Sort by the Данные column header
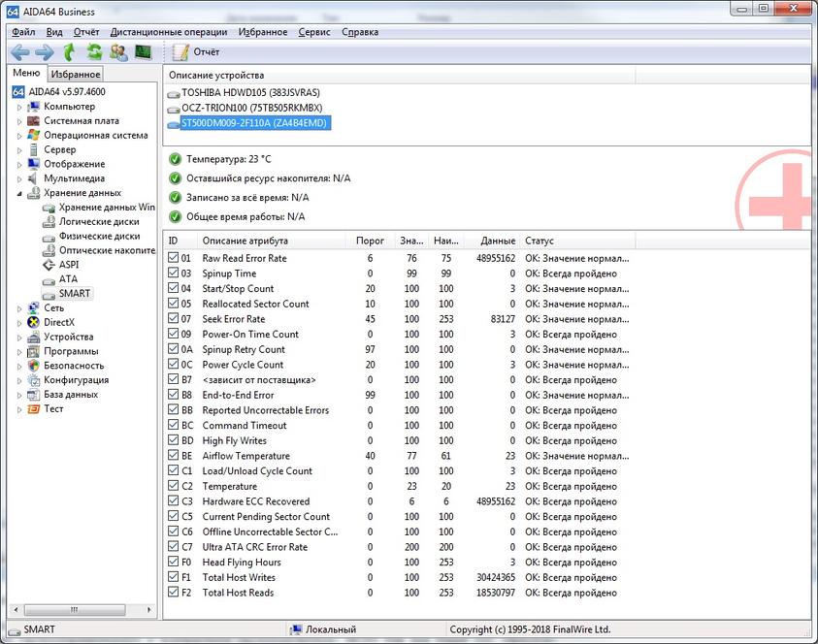The height and width of the screenshot is (644, 818). [x=491, y=241]
